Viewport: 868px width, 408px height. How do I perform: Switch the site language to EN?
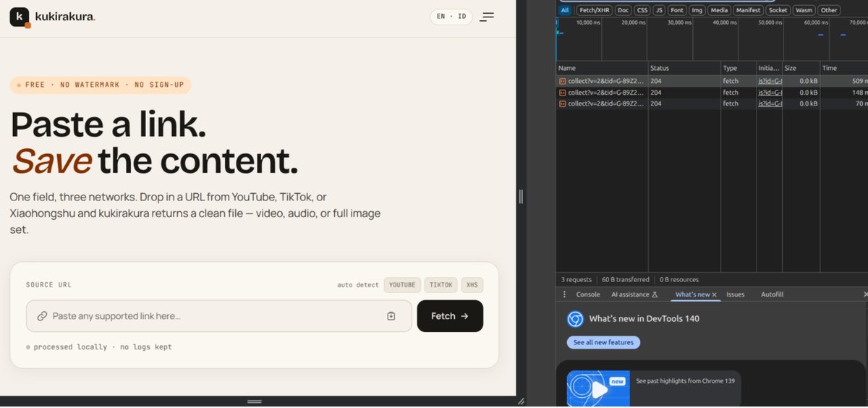tap(441, 17)
